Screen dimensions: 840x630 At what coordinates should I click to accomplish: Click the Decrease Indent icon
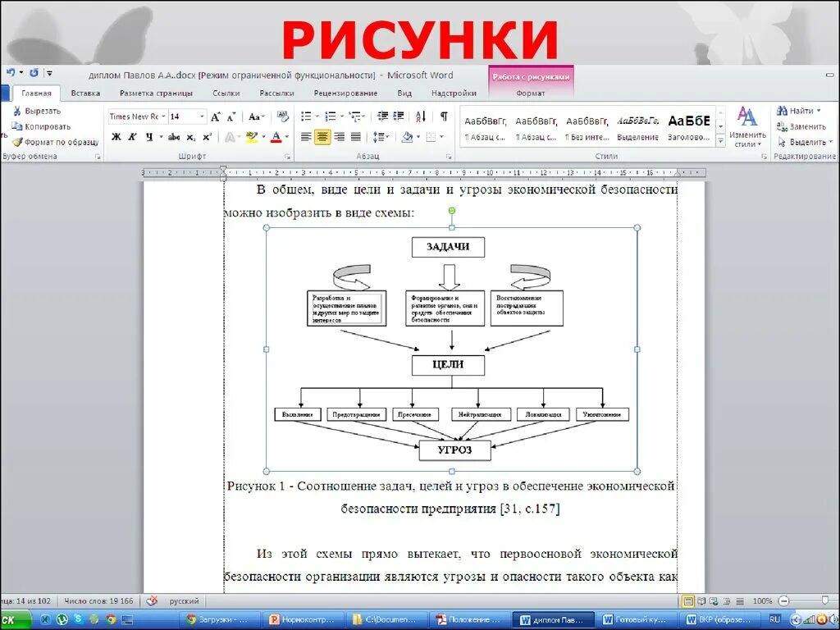(382, 116)
